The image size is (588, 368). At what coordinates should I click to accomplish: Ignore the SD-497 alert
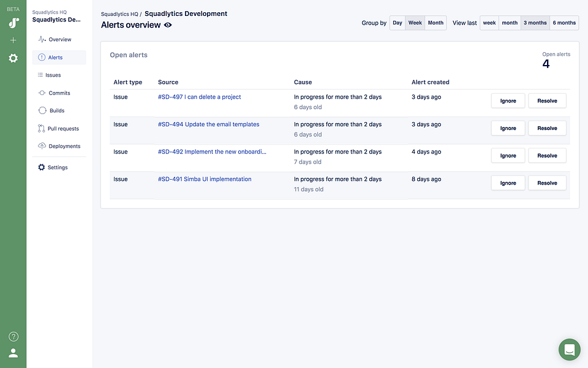[x=508, y=101]
